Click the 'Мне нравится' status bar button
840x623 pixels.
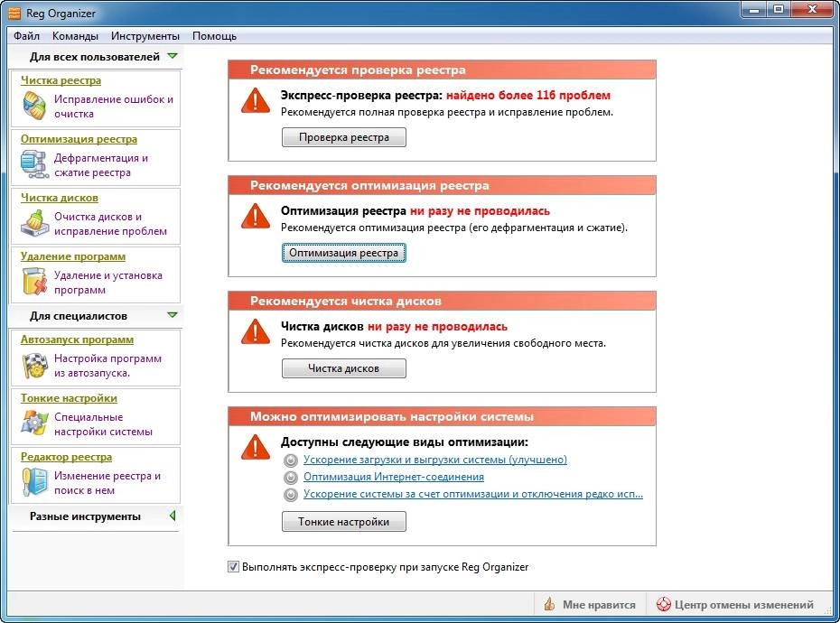click(x=590, y=604)
